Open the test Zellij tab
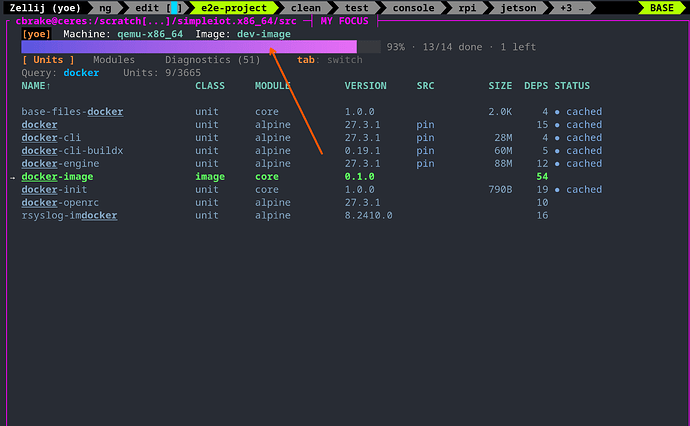Image resolution: width=690 pixels, height=426 pixels. tap(356, 8)
